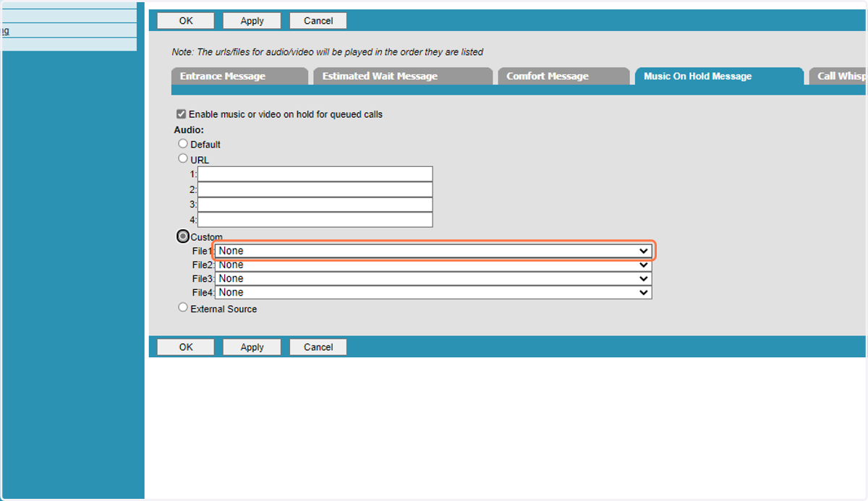Click URL input field 4
Image resolution: width=868 pixels, height=501 pixels.
pos(315,220)
